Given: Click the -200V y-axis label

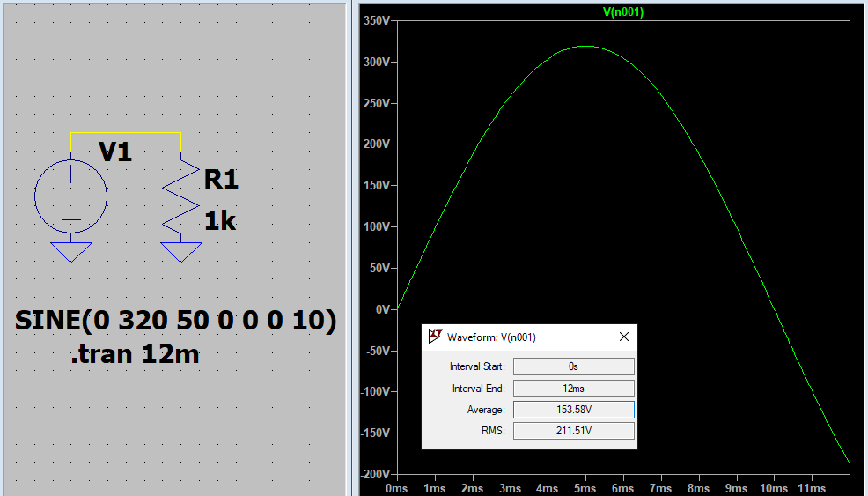Looking at the screenshot, I should coord(375,474).
